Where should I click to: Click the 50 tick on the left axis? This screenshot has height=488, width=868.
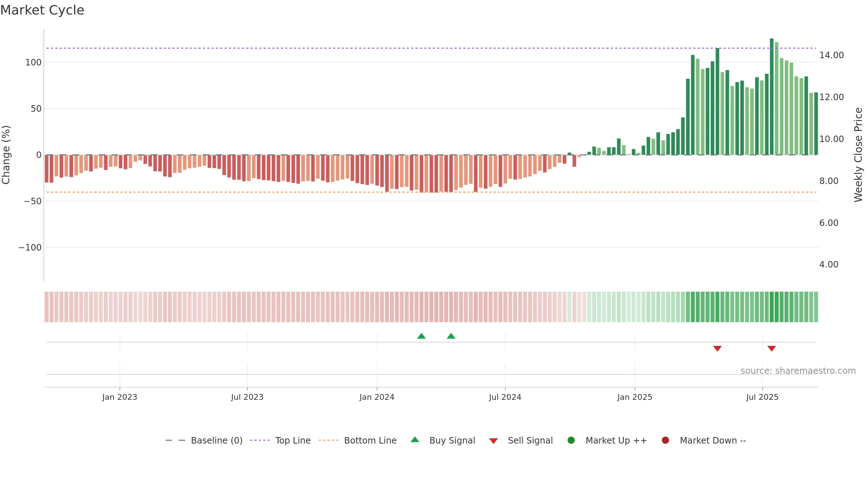point(36,109)
